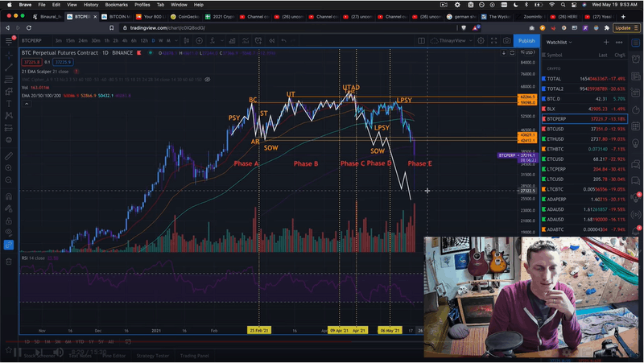644x363 pixels.
Task: Click the magnet mode tool
Action: coord(9,196)
